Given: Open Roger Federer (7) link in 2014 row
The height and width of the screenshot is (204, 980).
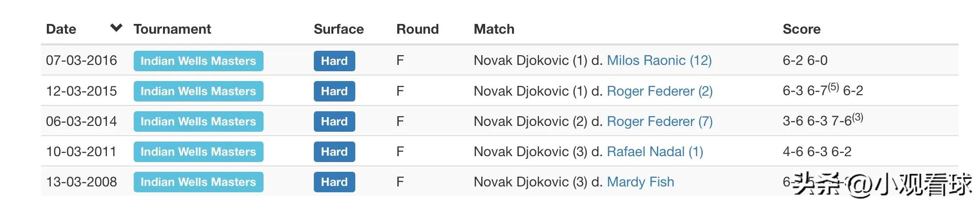Looking at the screenshot, I should [659, 122].
